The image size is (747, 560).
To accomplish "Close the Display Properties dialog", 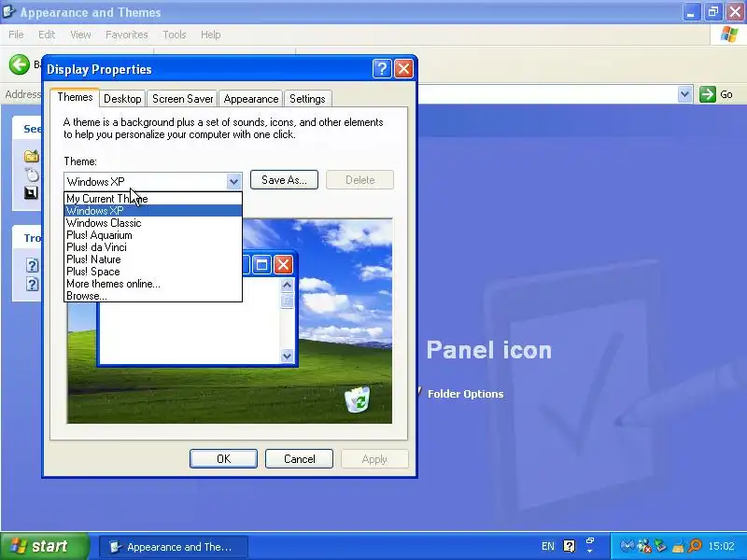I will pos(404,69).
